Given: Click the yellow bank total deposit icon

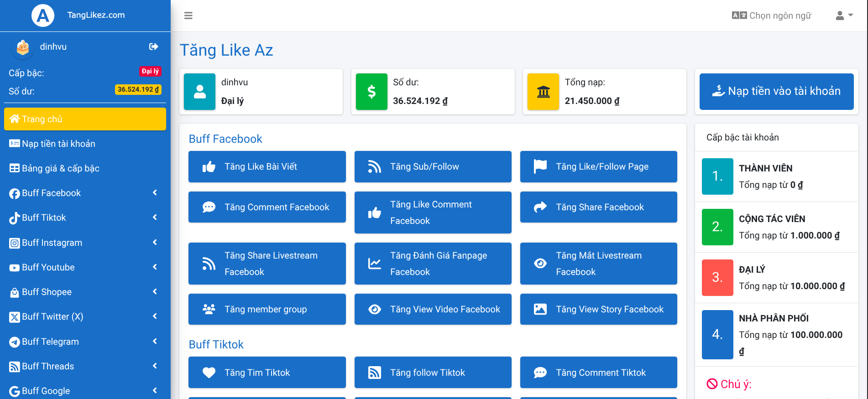Looking at the screenshot, I should (543, 92).
